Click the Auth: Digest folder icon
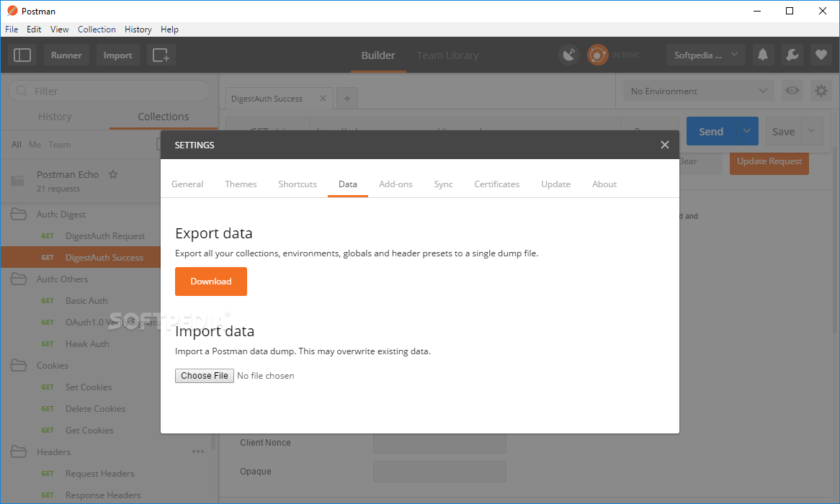 click(18, 215)
